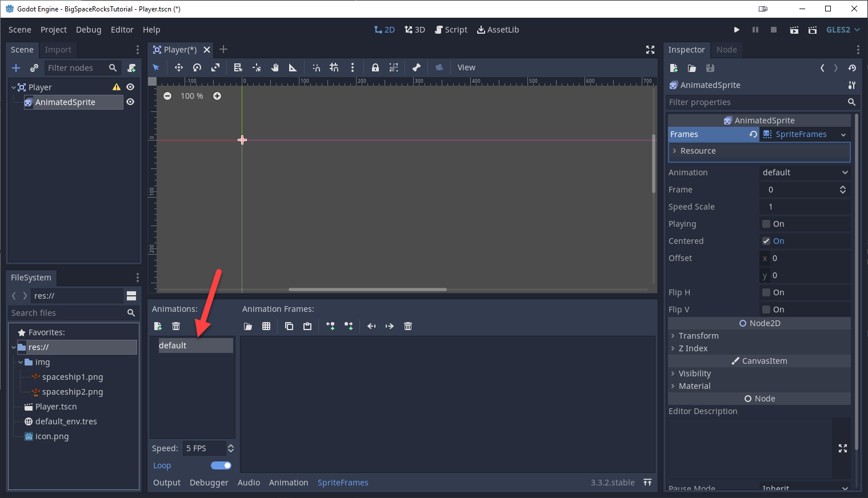868x498 pixels.
Task: Uncheck the Centered checkbox
Action: (766, 241)
